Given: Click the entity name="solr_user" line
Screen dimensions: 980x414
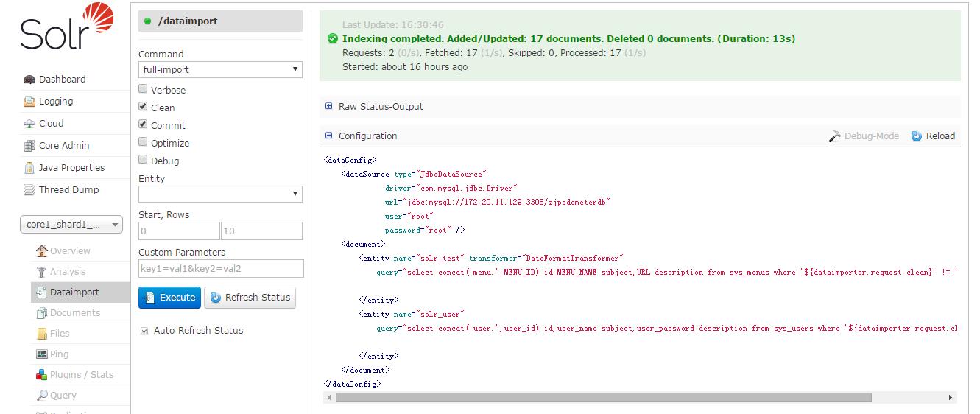Looking at the screenshot, I should tap(412, 315).
